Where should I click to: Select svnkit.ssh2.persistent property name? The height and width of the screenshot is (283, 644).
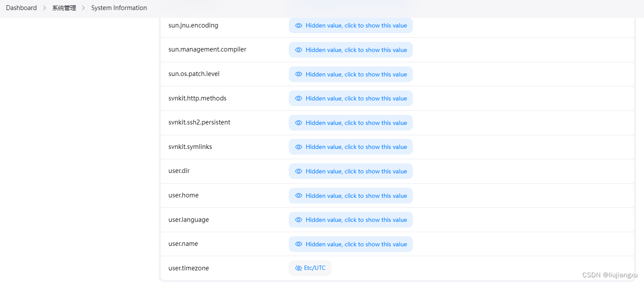tap(199, 122)
